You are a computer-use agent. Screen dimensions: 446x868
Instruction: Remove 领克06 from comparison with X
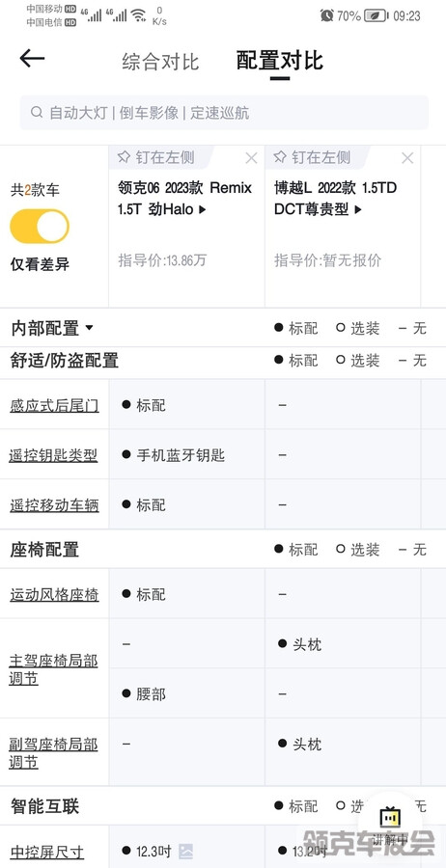coord(251,158)
